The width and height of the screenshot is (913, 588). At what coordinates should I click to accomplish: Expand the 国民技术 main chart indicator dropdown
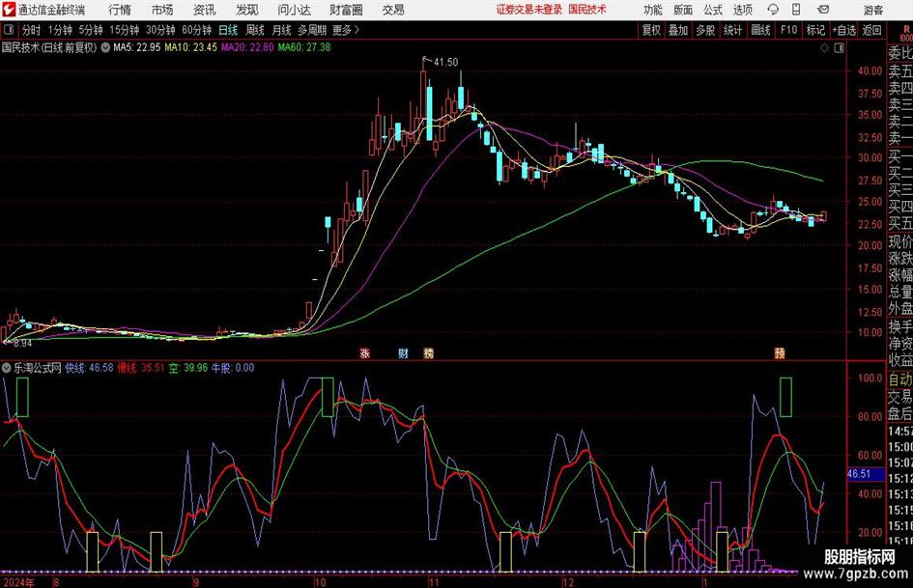coord(105,47)
